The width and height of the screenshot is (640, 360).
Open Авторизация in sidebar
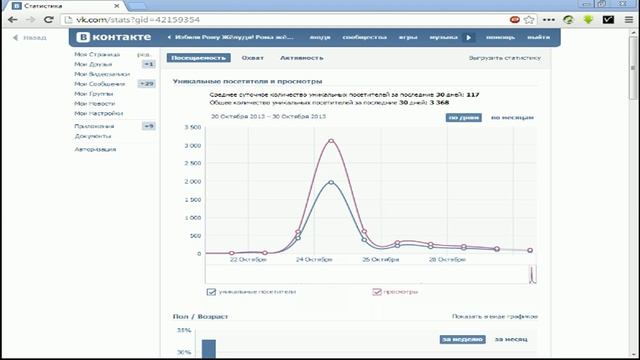pyautogui.click(x=95, y=149)
